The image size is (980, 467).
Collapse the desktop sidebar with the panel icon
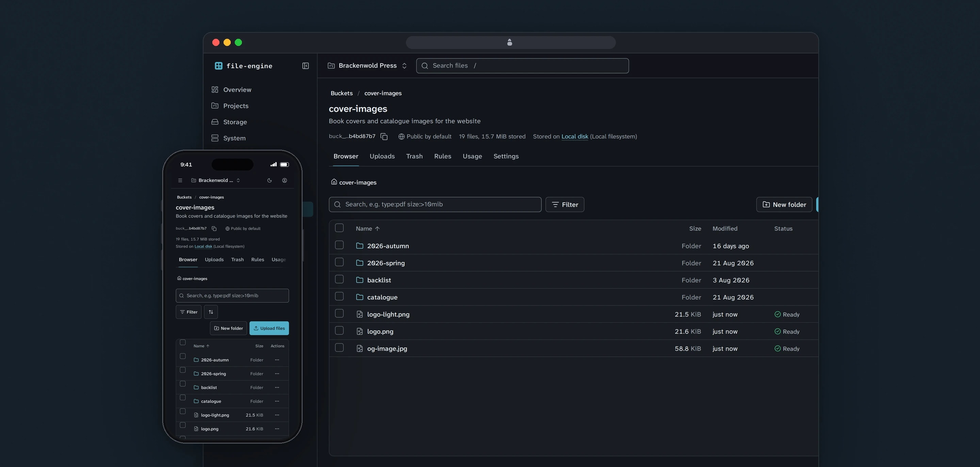(x=306, y=66)
